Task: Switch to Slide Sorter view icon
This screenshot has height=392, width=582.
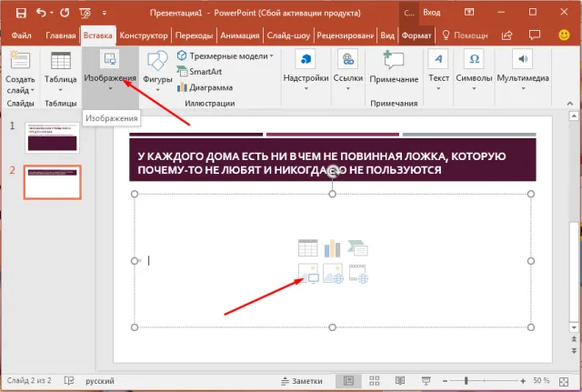Action: coord(374,381)
